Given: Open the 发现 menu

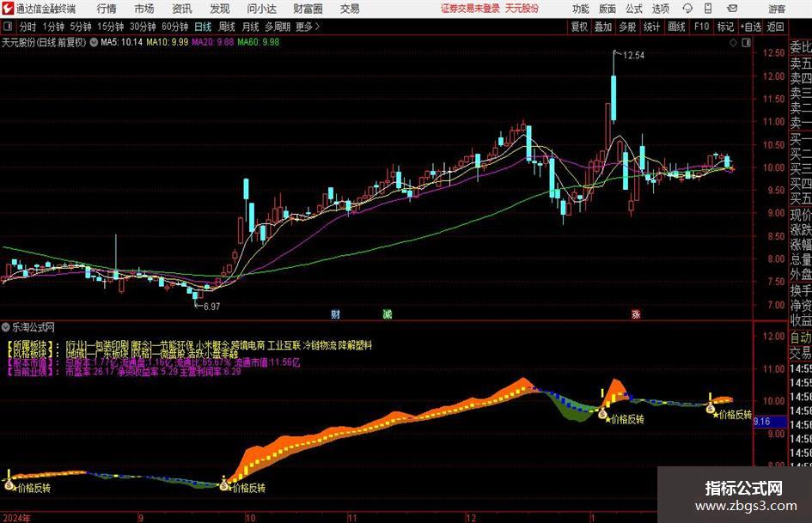Looking at the screenshot, I should click(x=220, y=9).
